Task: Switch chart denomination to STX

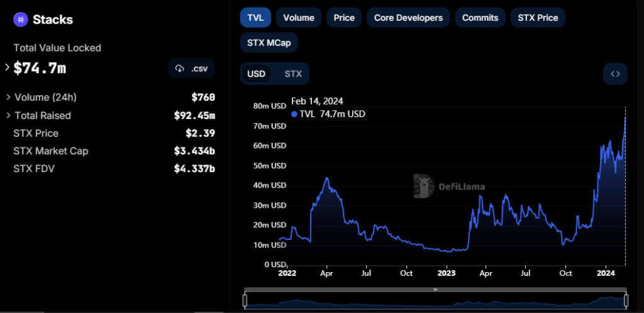Action: (x=293, y=74)
